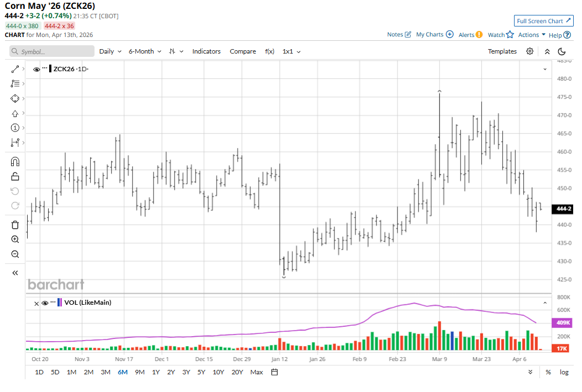This screenshot has width=582, height=392.
Task: Open the Indicators menu
Action: tap(206, 51)
